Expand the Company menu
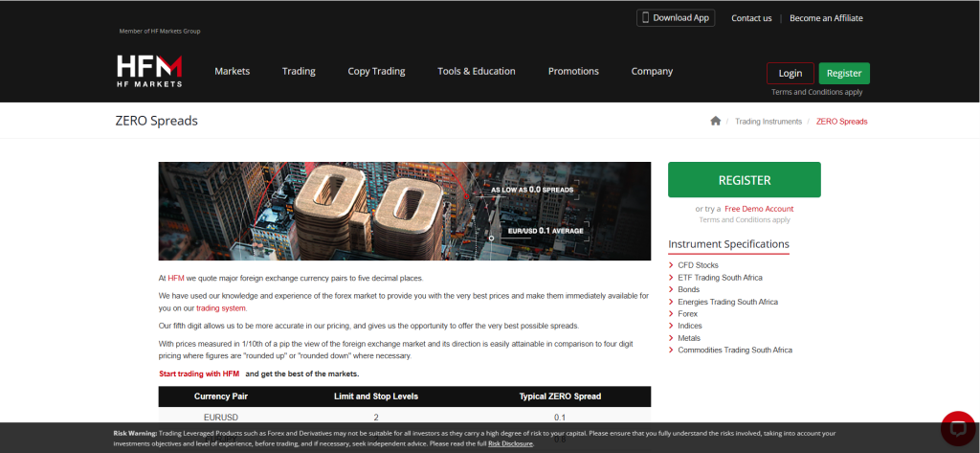980x453 pixels. tap(652, 71)
